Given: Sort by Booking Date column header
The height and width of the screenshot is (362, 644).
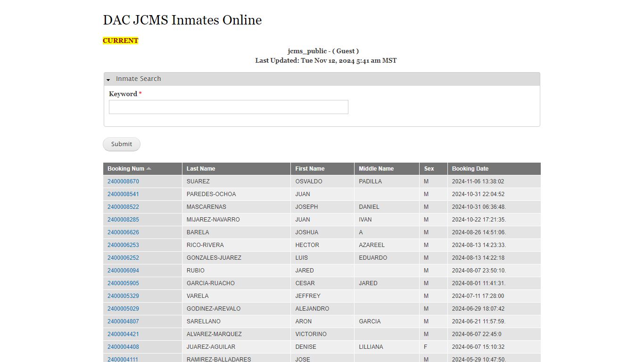Looking at the screenshot, I should coord(470,169).
